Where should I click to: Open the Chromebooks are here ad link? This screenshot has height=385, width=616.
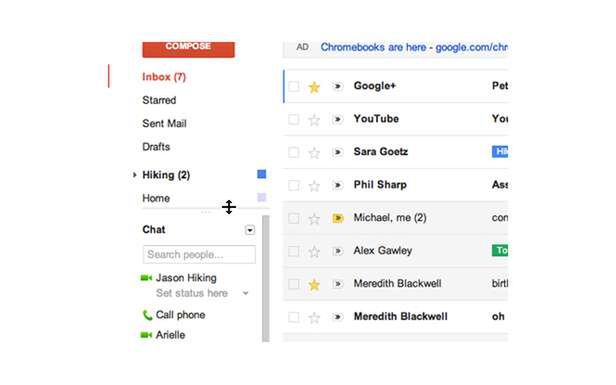(414, 48)
